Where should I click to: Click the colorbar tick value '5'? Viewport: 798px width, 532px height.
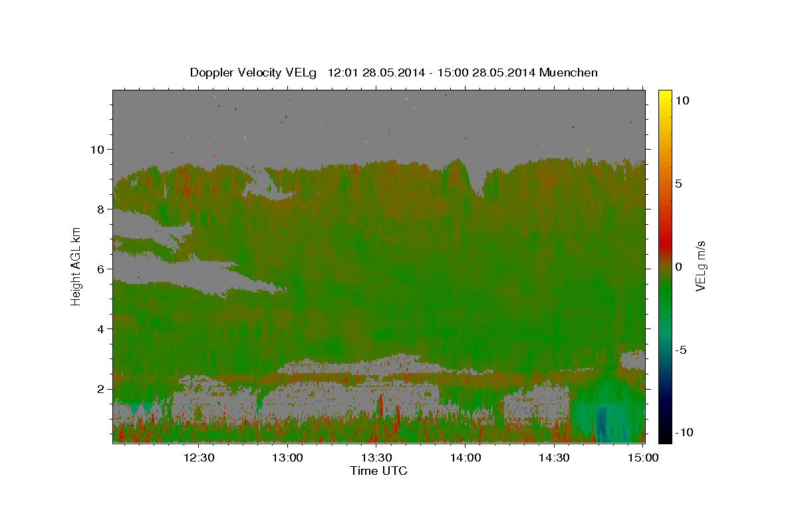tap(678, 184)
